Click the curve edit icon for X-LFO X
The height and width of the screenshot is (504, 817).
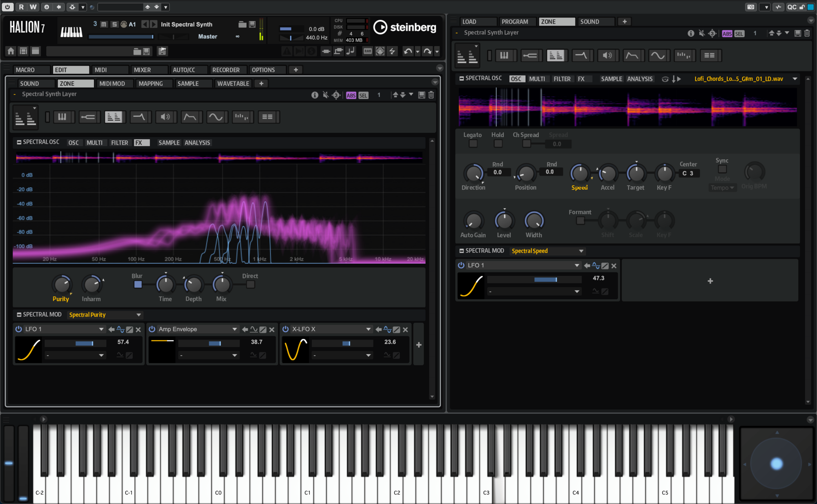tap(396, 330)
